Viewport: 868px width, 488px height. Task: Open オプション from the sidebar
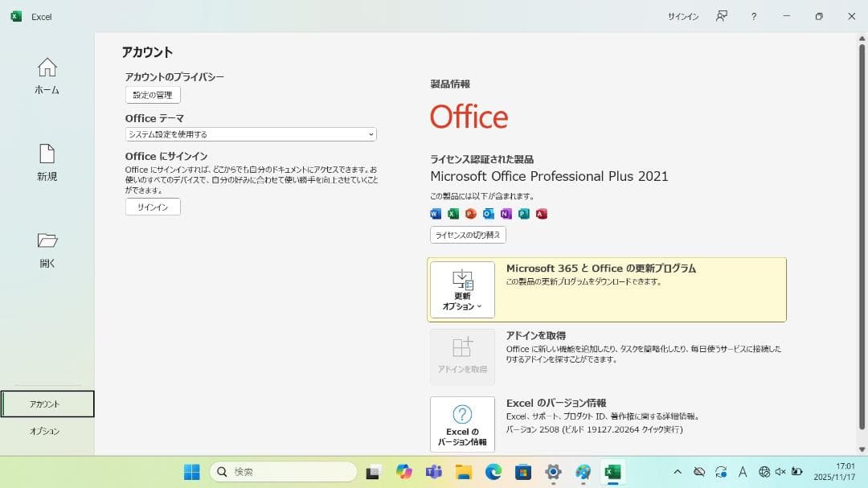(47, 431)
